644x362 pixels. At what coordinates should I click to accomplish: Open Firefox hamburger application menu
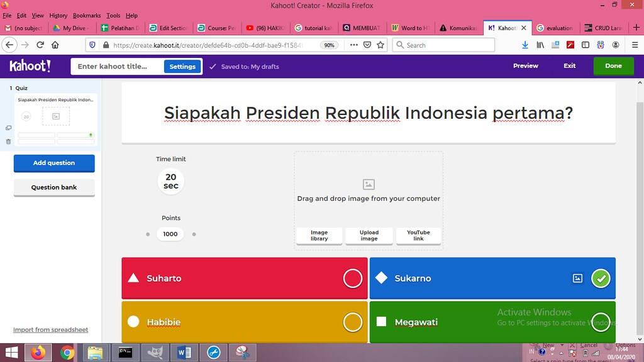(x=635, y=45)
